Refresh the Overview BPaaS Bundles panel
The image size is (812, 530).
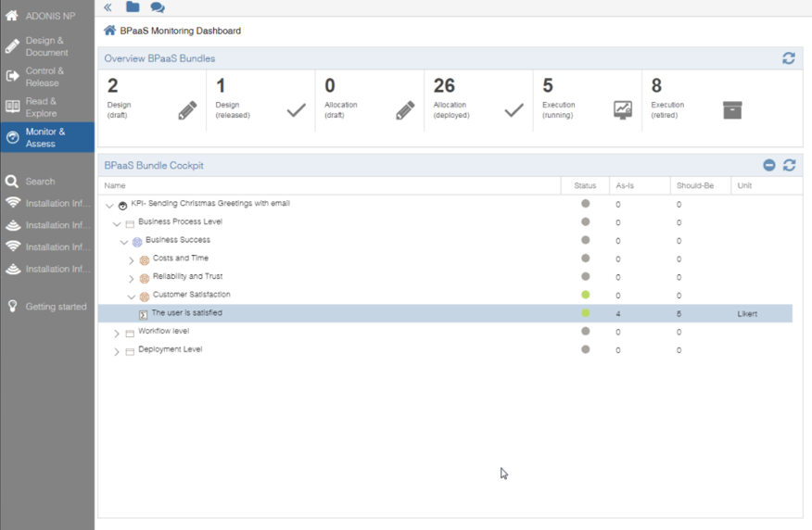[788, 58]
